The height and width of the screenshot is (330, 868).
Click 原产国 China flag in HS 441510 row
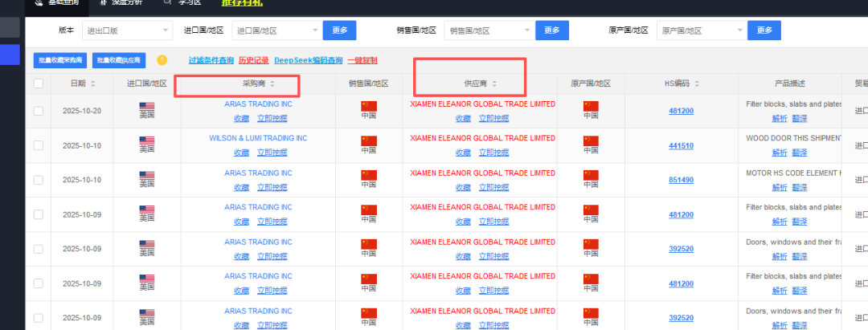tap(591, 141)
